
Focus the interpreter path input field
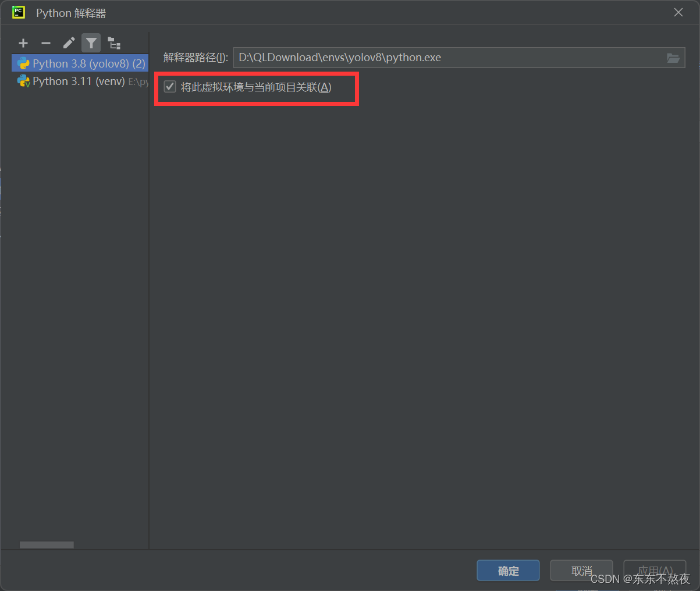459,58
